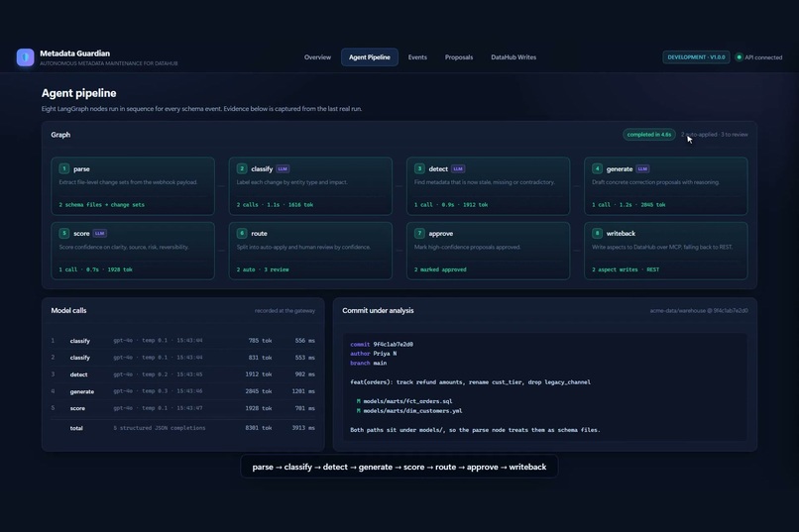The width and height of the screenshot is (799, 532).
Task: Click the 'feat(orders): track refund amounts' commit message
Action: pos(470,381)
